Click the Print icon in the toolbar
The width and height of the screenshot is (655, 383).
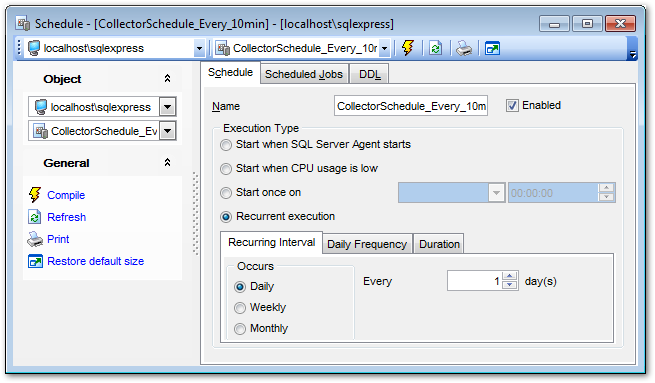[x=464, y=48]
